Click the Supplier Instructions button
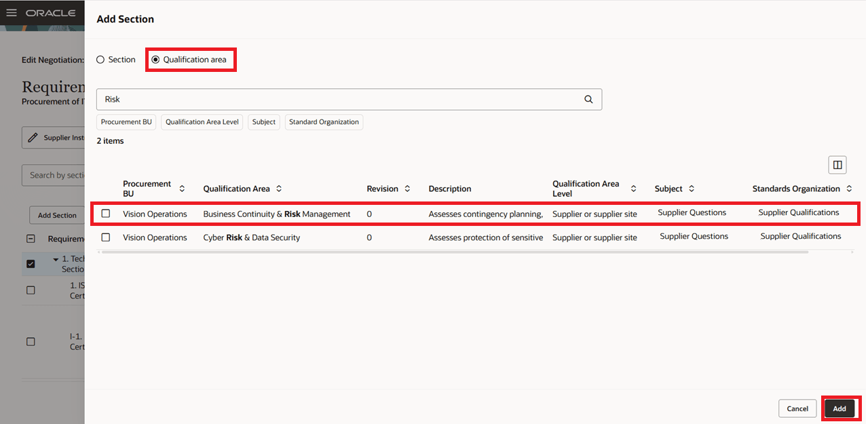The width and height of the screenshot is (868, 424). click(53, 138)
